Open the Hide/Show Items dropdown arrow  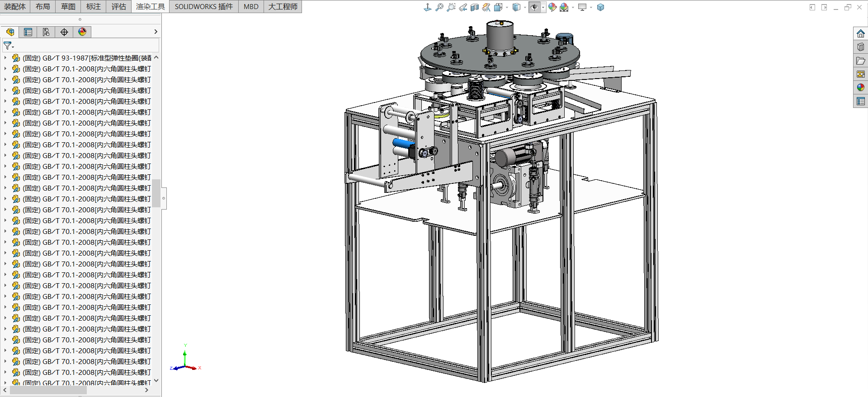543,8
